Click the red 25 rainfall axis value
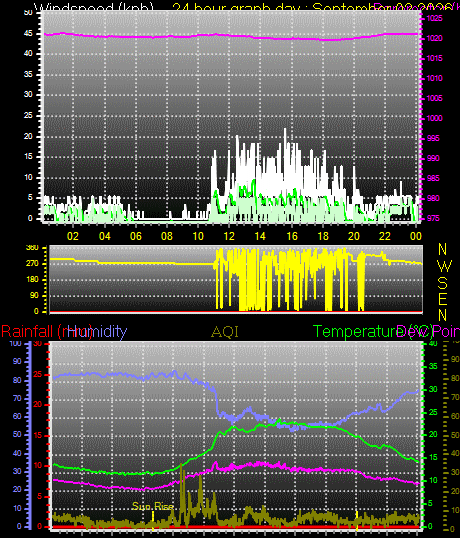 point(38,374)
